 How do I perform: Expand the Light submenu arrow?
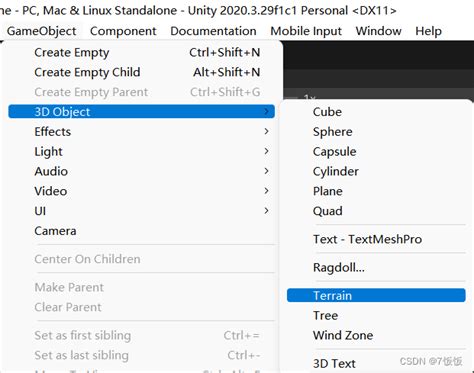pyautogui.click(x=266, y=151)
